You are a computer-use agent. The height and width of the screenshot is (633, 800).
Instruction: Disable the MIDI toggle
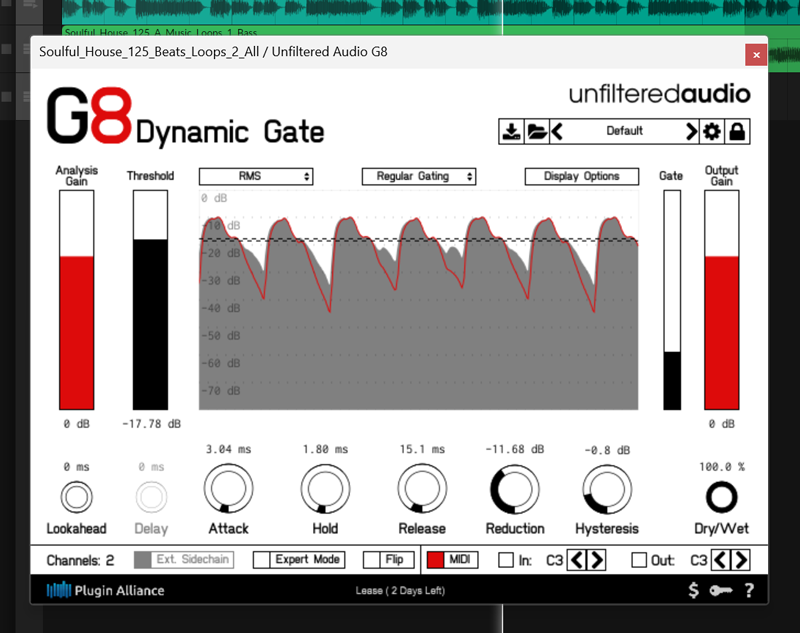point(452,560)
